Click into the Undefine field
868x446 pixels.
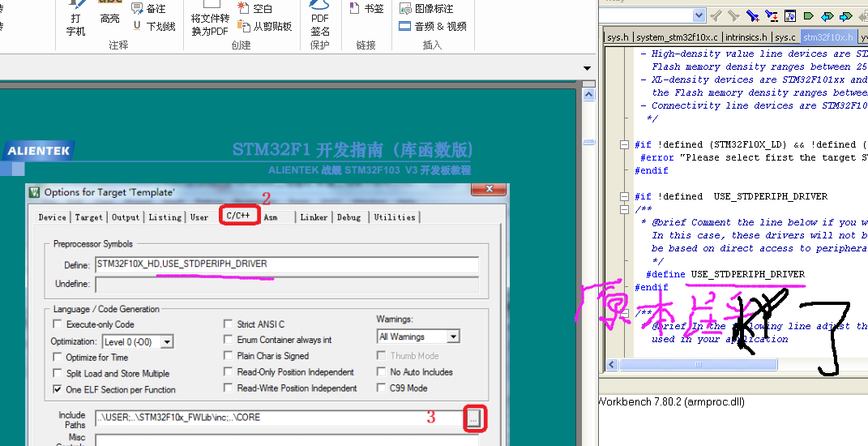click(x=287, y=284)
